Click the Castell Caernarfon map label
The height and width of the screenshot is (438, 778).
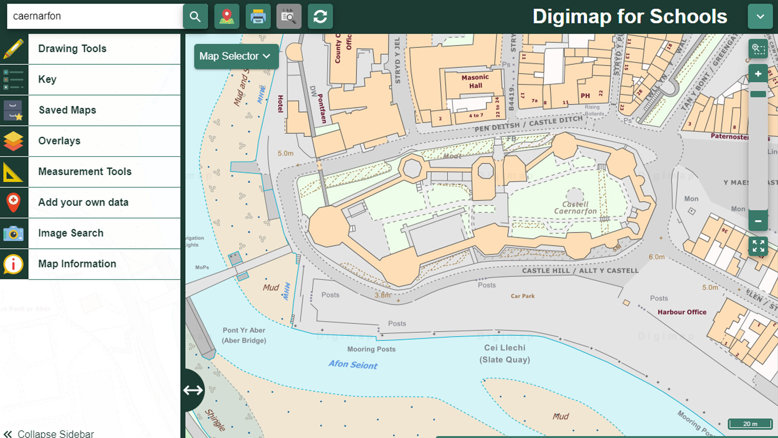(x=576, y=208)
